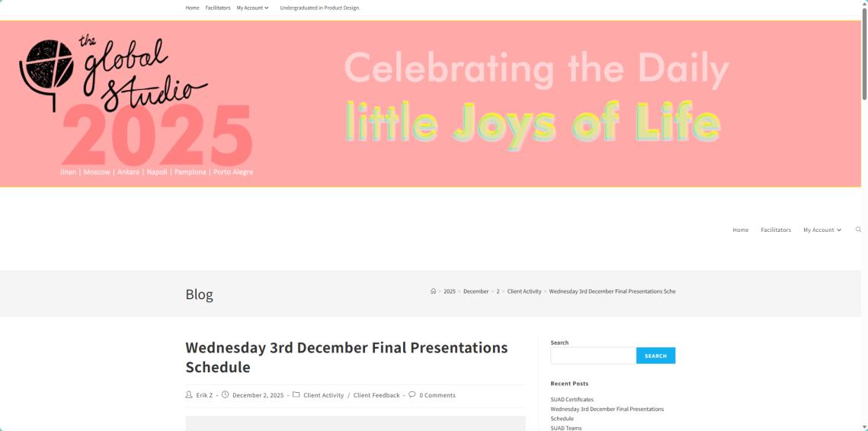Go to Home in the main navigation
The width and height of the screenshot is (868, 431).
[740, 230]
